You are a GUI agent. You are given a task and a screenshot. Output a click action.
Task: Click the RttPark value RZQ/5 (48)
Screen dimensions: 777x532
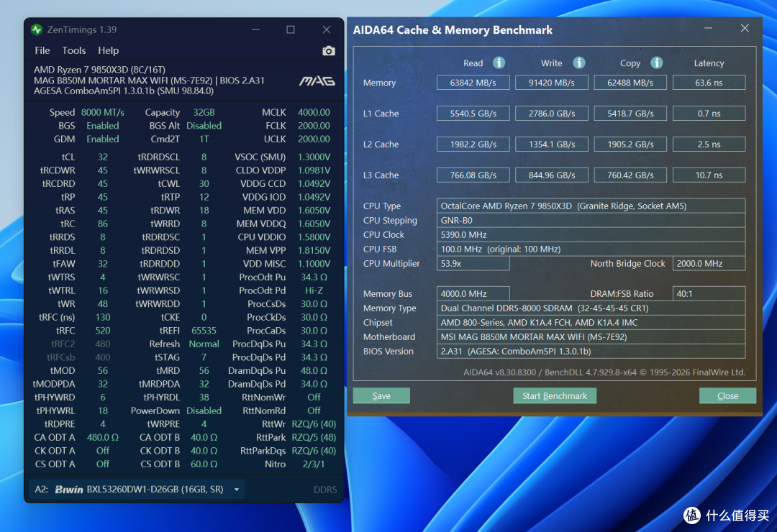tap(314, 437)
